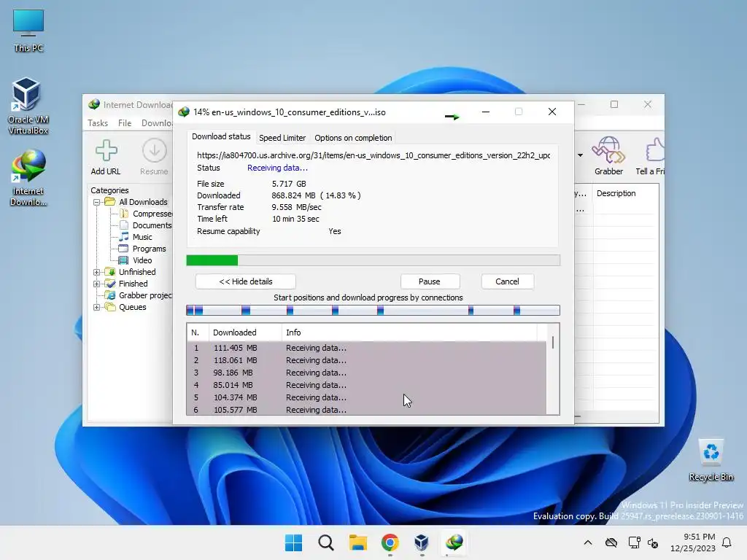Viewport: 747px width, 560px height.
Task: Open This PC desktop icon
Action: pyautogui.click(x=28, y=30)
